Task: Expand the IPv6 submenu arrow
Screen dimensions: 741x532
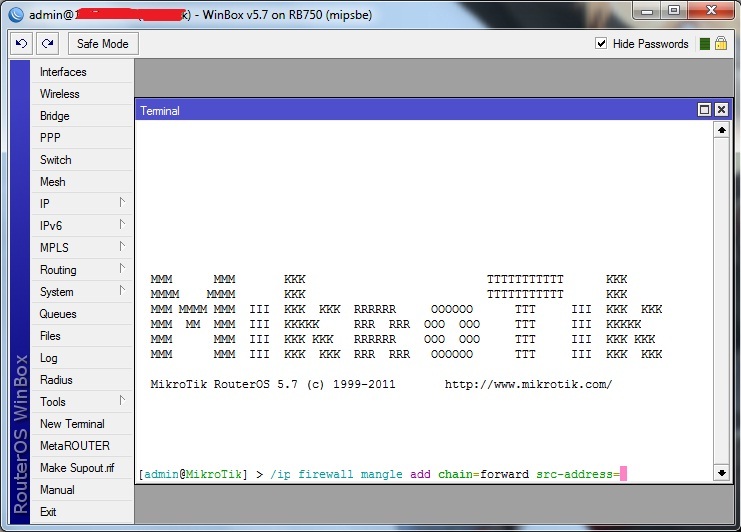Action: pos(122,224)
